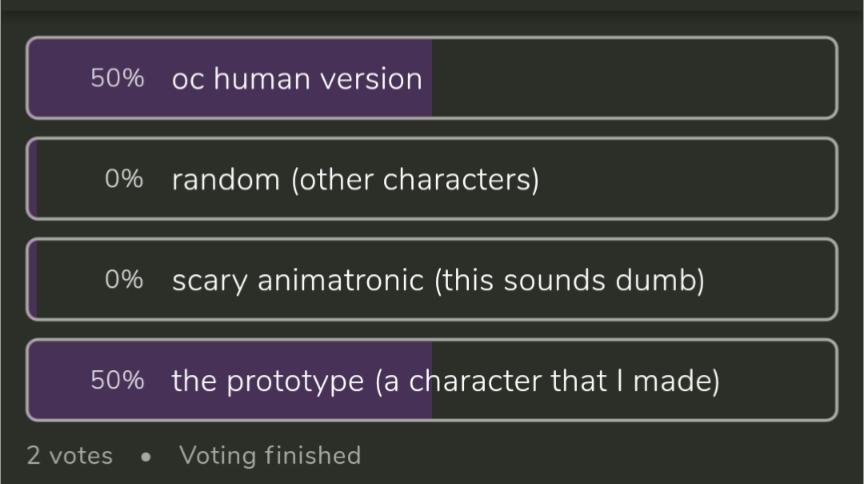Click the 2 votes count text
864x484 pixels.
coord(69,456)
